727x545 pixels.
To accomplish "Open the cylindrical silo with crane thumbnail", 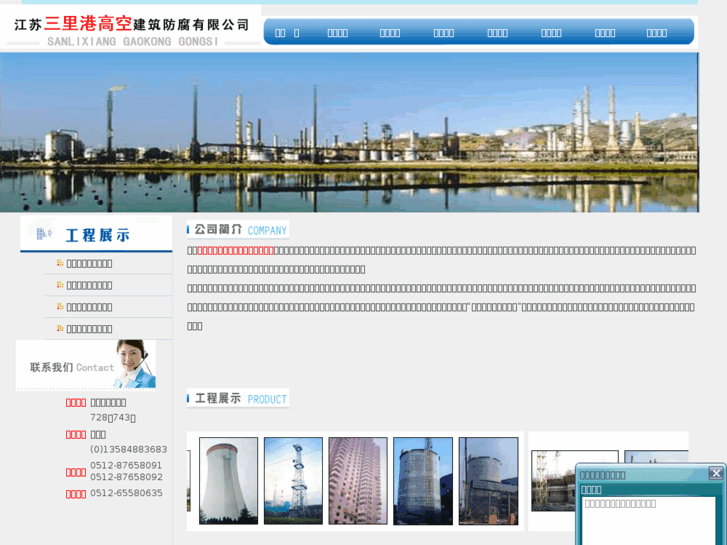I will coord(423,481).
